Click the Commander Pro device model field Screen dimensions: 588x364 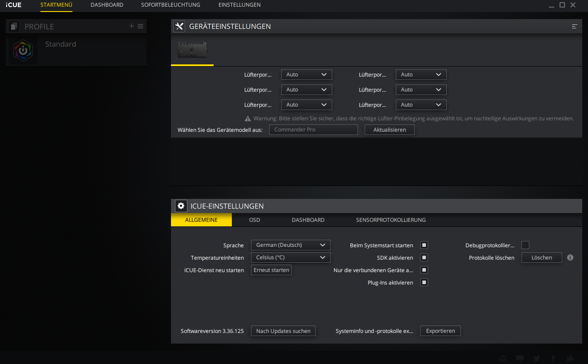pyautogui.click(x=313, y=130)
